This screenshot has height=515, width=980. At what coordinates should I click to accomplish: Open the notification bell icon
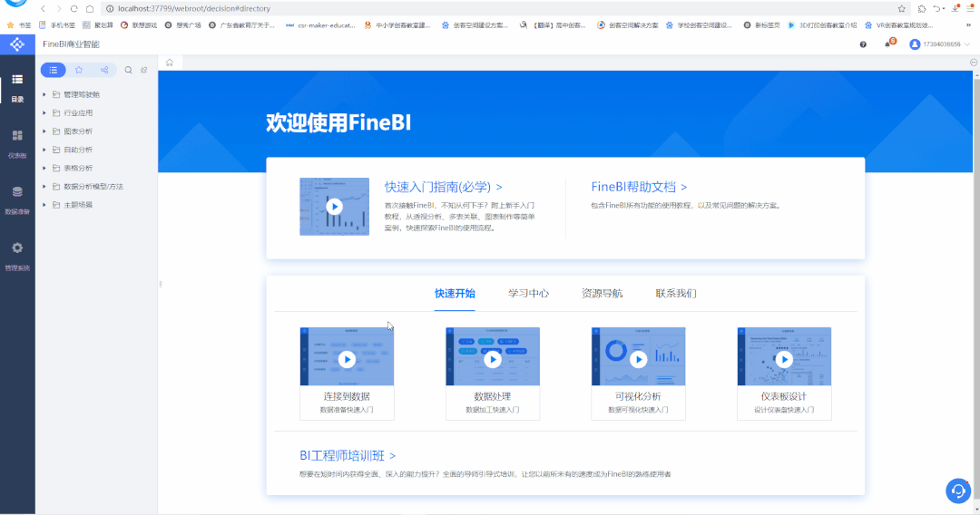[x=887, y=44]
